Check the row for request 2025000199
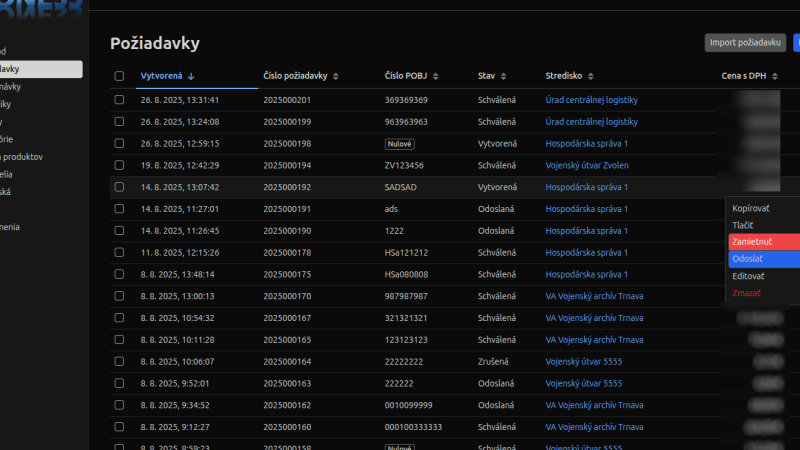Screen dimensions: 800x450 (119, 121)
